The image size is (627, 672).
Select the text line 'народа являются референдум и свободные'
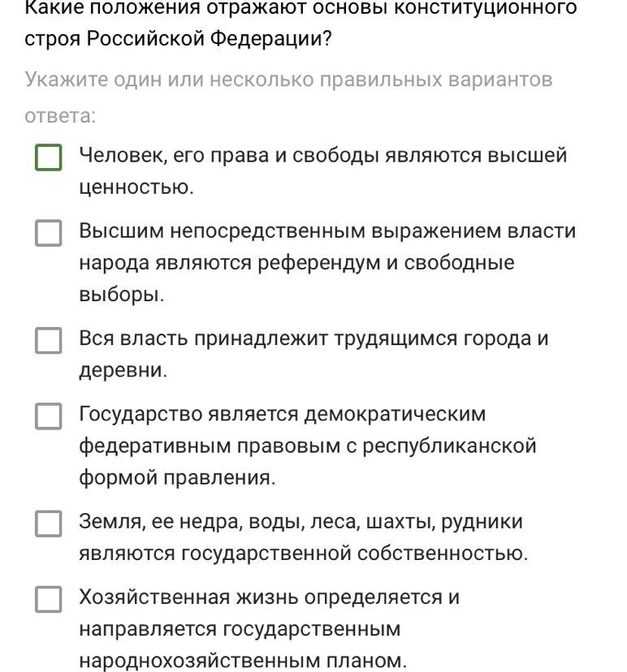point(296,263)
